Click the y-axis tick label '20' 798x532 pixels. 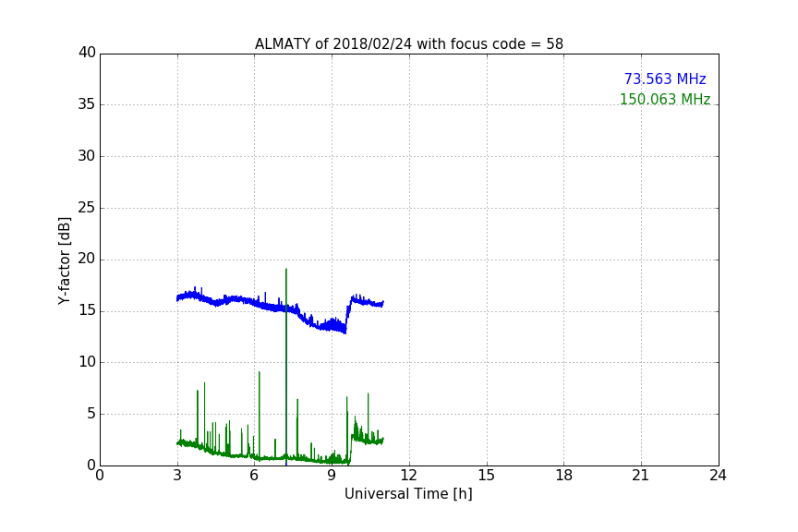pos(87,259)
